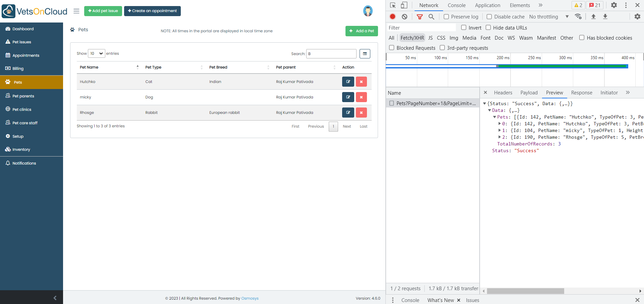
Task: Clear the network log in DevTools
Action: point(405,16)
